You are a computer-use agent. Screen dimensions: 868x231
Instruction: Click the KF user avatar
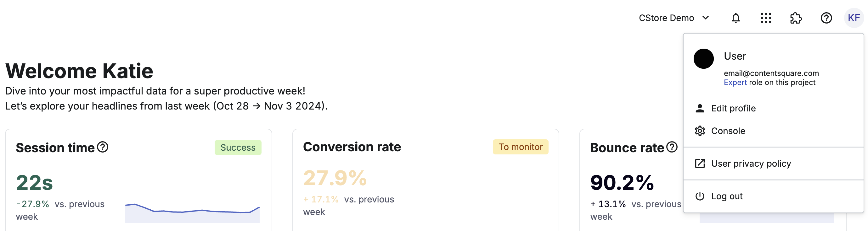854,18
